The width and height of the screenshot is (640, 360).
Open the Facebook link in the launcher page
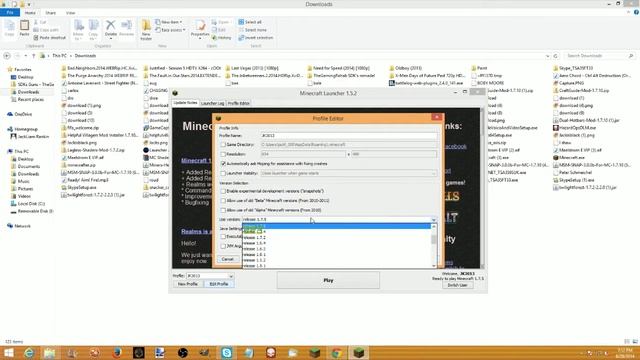(455, 146)
